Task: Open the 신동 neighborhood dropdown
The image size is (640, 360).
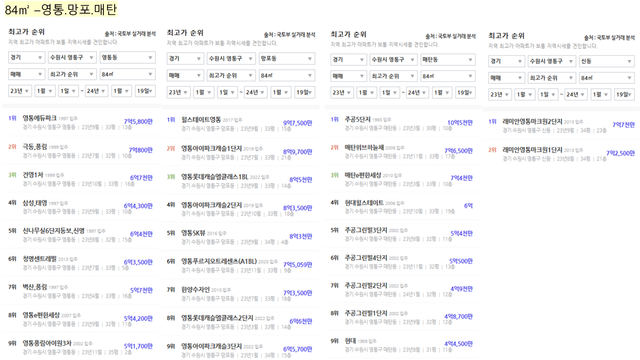Action: point(607,61)
